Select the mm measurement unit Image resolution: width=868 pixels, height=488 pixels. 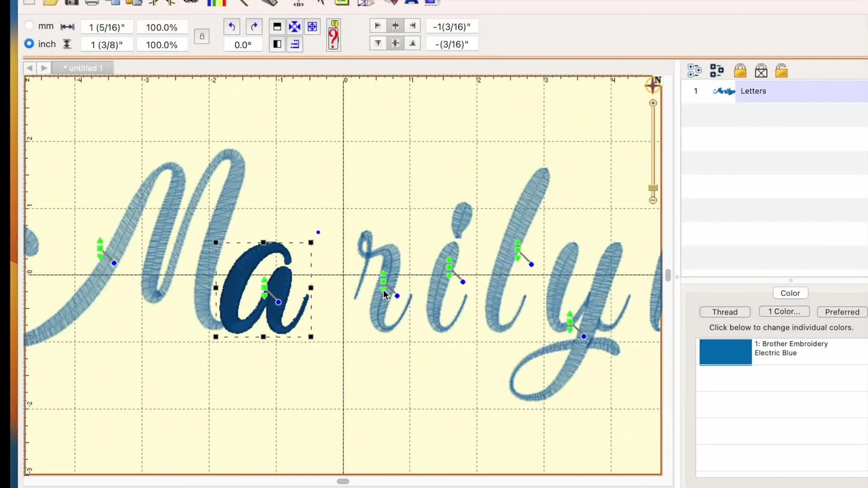[30, 25]
